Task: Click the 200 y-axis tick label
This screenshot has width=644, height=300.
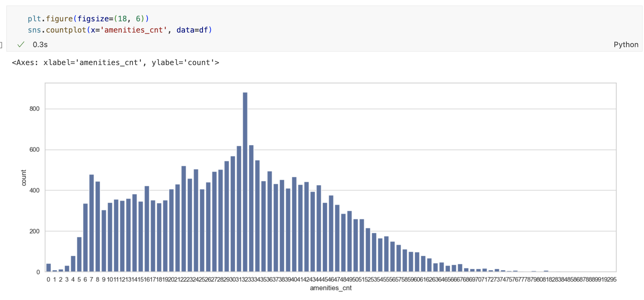Action: (34, 231)
